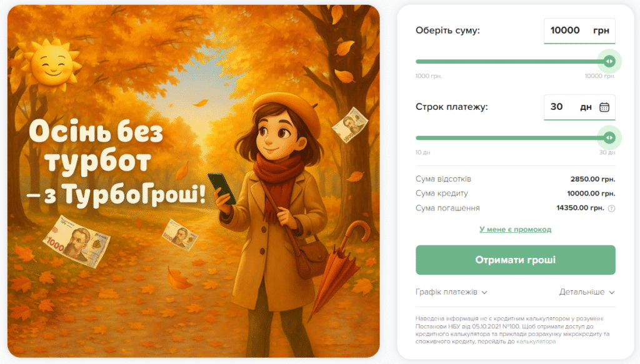The width and height of the screenshot is (640, 364).
Task: Click the 10 дн minimum term label
Action: (x=423, y=152)
